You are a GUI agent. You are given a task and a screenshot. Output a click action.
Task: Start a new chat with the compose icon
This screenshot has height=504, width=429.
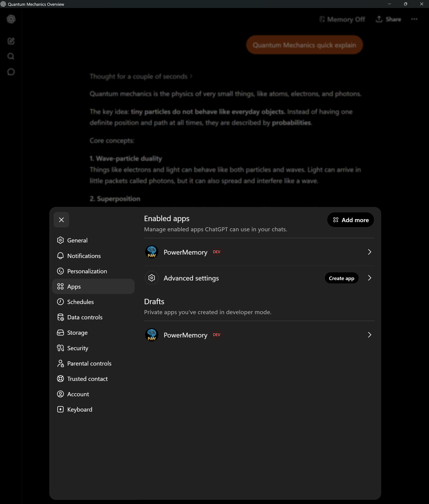click(11, 41)
